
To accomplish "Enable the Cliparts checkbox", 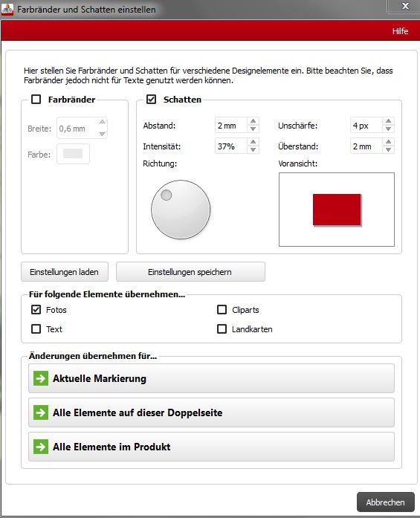I will (x=222, y=310).
